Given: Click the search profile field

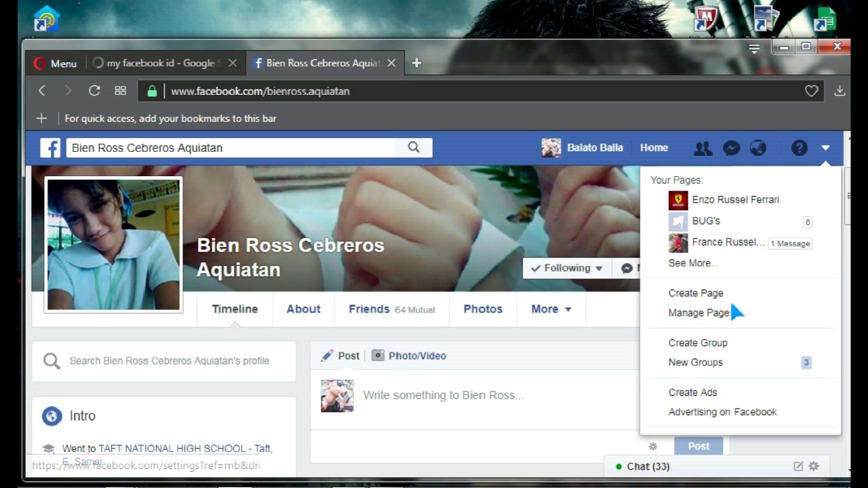Looking at the screenshot, I should 164,361.
